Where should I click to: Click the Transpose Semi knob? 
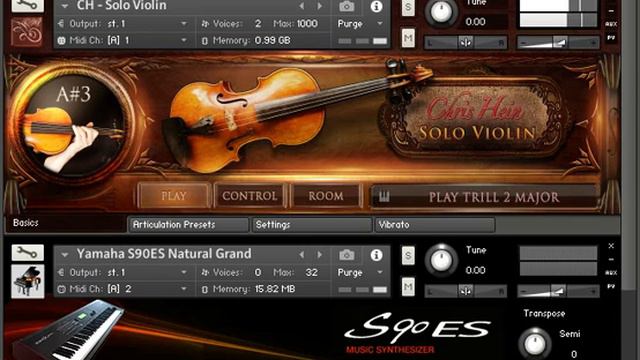tap(535, 343)
